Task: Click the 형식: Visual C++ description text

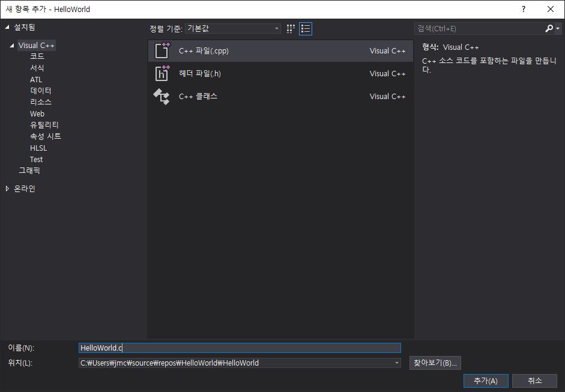Action: pos(450,47)
